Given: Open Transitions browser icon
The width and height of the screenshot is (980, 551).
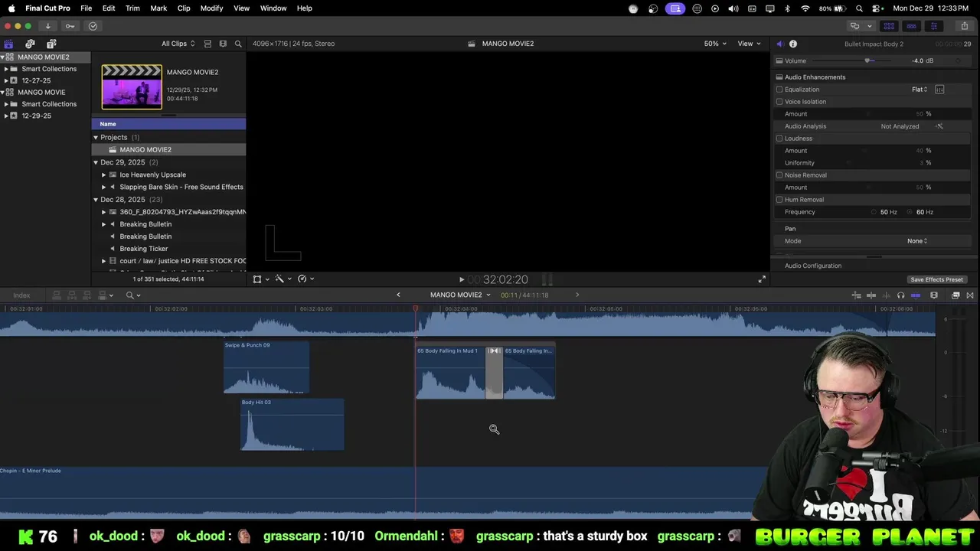Looking at the screenshot, I should tap(970, 295).
